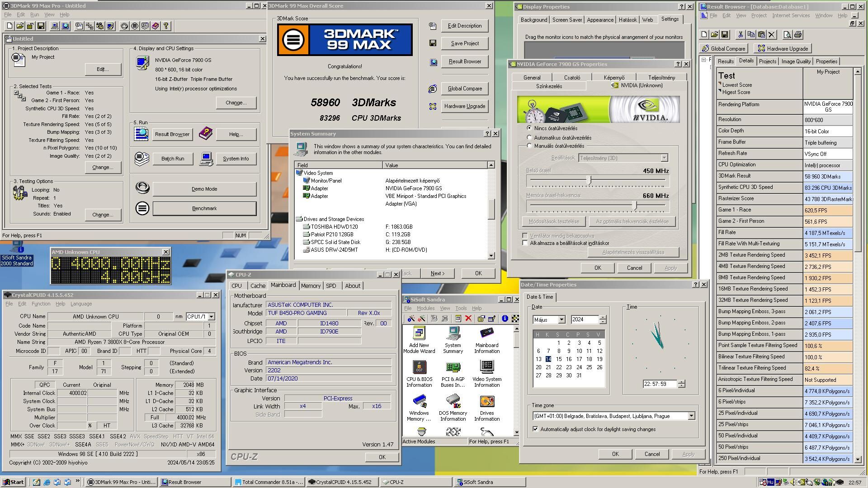Click the System Summary list vertical scrollbar
868x488 pixels.
coord(491,211)
